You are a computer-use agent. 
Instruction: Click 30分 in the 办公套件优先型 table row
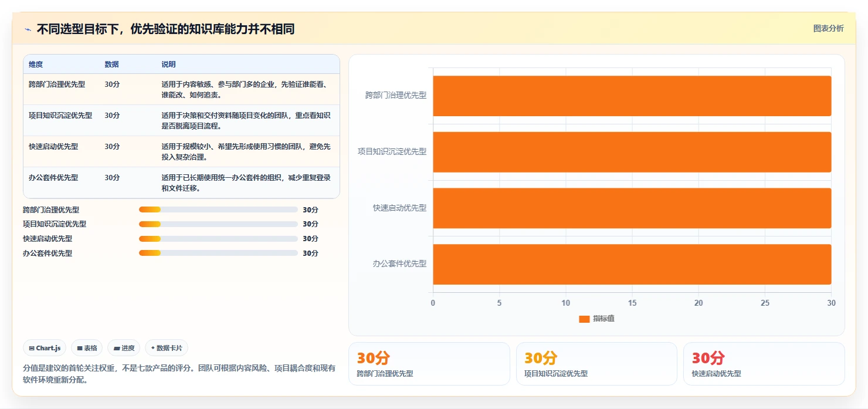[x=112, y=178]
